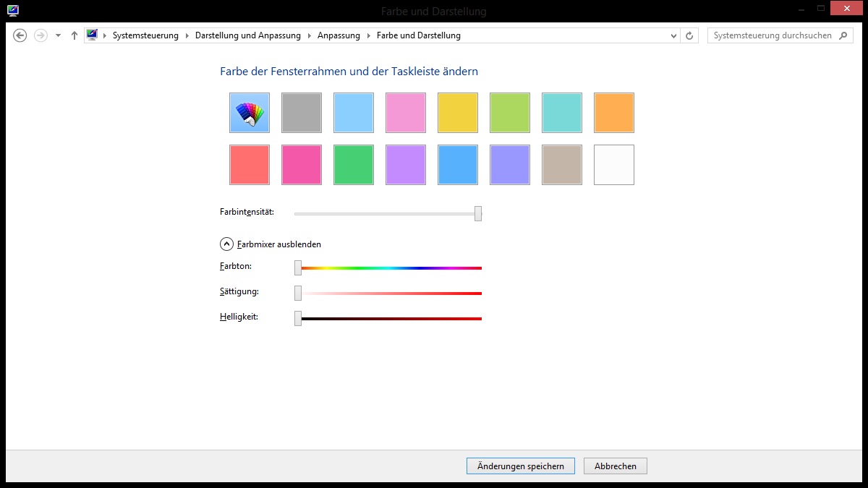Go up one level with up arrow
868x488 pixels.
tap(75, 35)
